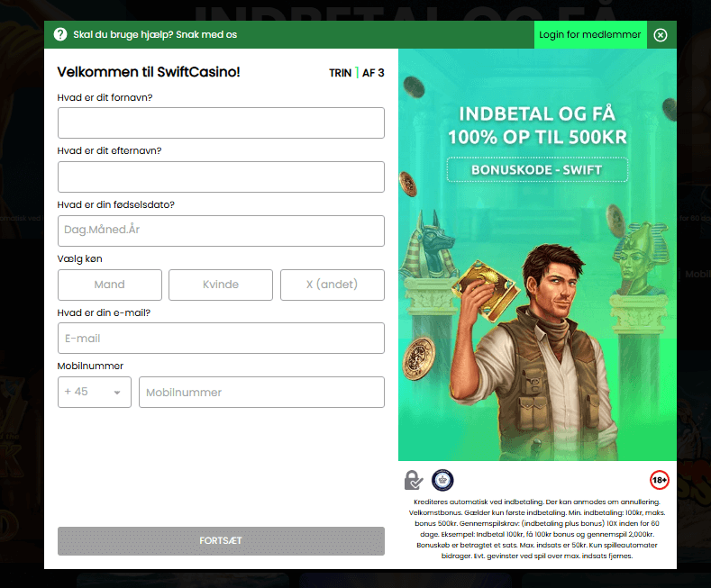Click the country code dropdown arrow
The height and width of the screenshot is (588, 711).
[117, 394]
